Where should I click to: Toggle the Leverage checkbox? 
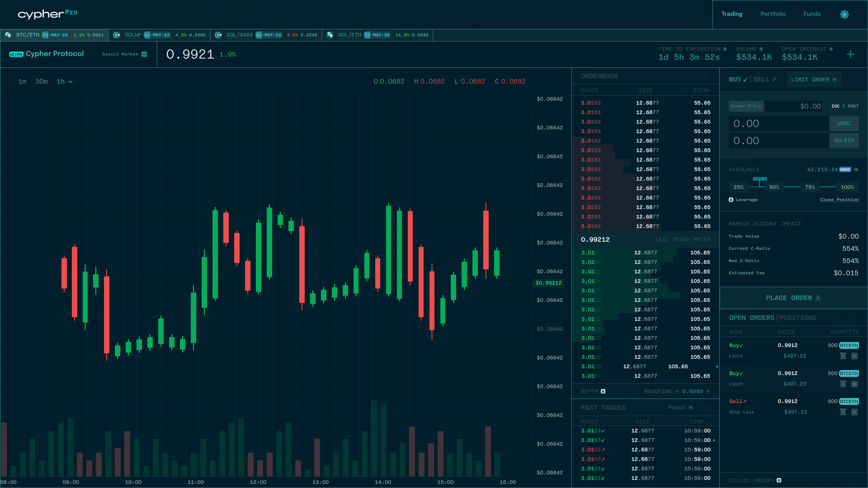(x=731, y=200)
